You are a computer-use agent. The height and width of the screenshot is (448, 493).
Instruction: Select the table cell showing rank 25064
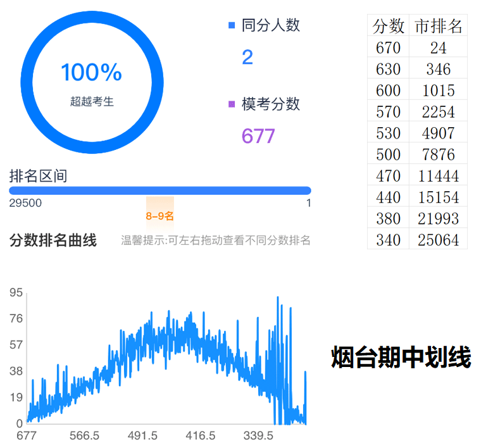coord(438,240)
